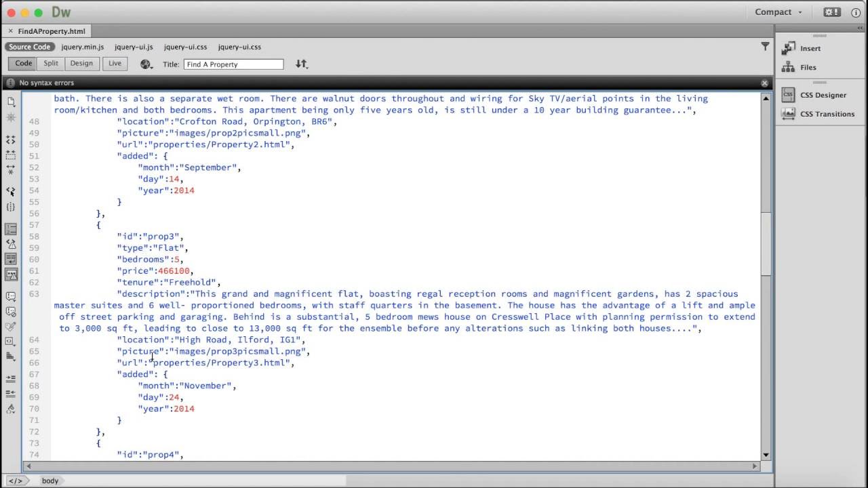The height and width of the screenshot is (488, 868).
Task: Click the Show Code Navigator icon
Action: coord(11,118)
